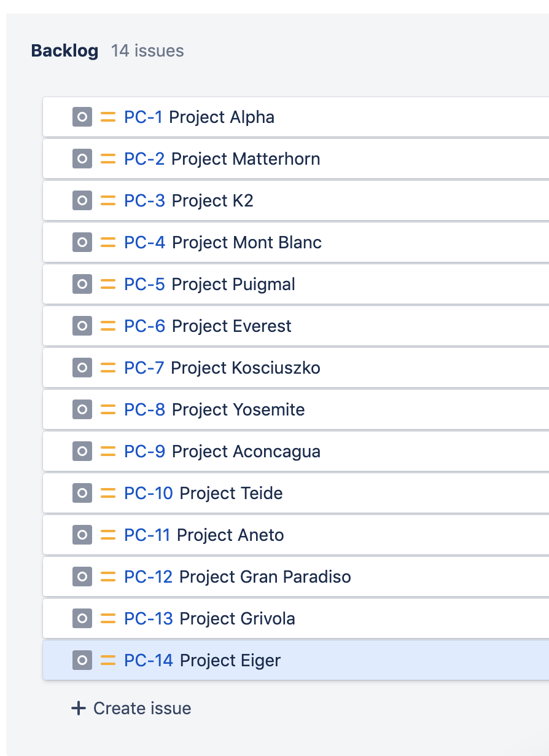
Task: Select the priority indicator on PC-5 Project Puigmal
Action: (x=107, y=284)
